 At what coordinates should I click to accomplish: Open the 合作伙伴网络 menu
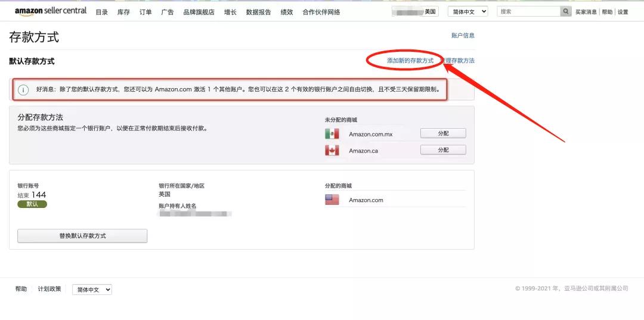tap(321, 13)
